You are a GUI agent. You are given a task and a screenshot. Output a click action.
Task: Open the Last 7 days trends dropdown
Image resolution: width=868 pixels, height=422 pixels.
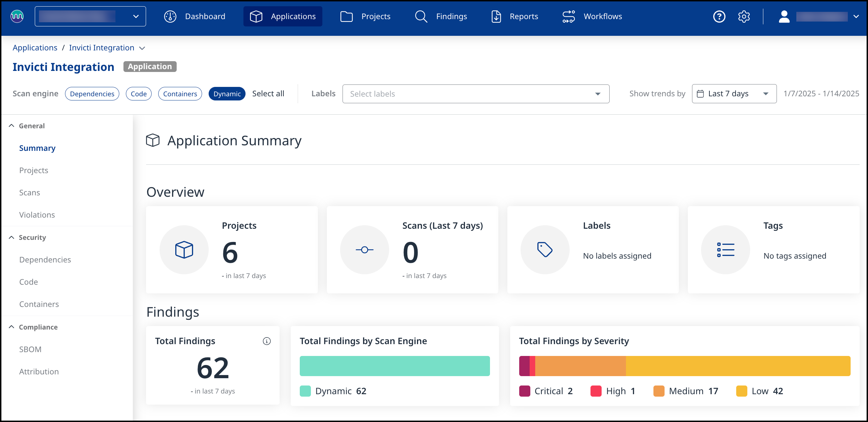734,94
